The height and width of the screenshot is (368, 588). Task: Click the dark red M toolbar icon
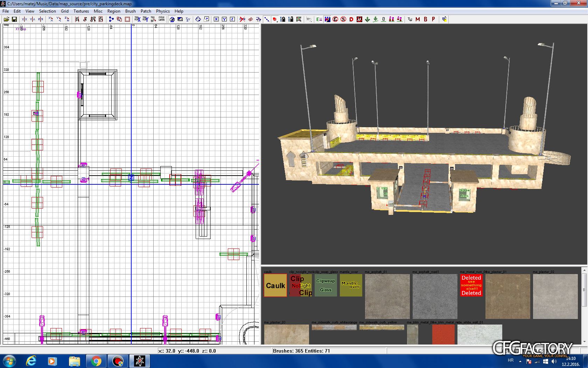[x=418, y=19]
